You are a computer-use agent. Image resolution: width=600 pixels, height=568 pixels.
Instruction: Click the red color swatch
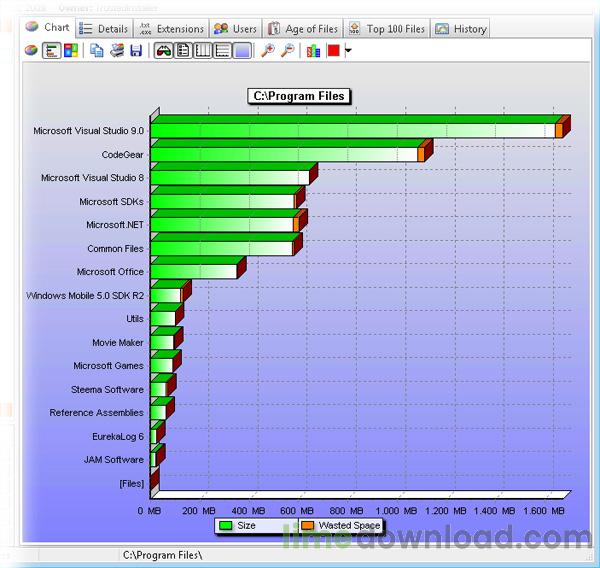333,50
